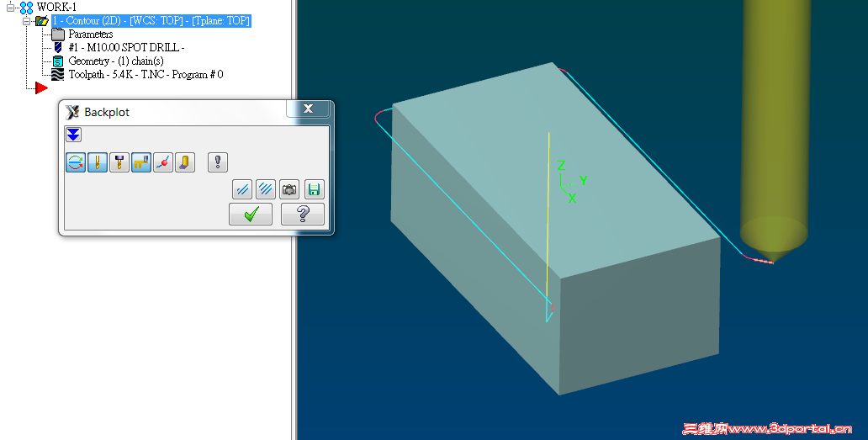Screen dimensions: 868x440
Task: Select the WORK-1 group item
Action: 56,8
